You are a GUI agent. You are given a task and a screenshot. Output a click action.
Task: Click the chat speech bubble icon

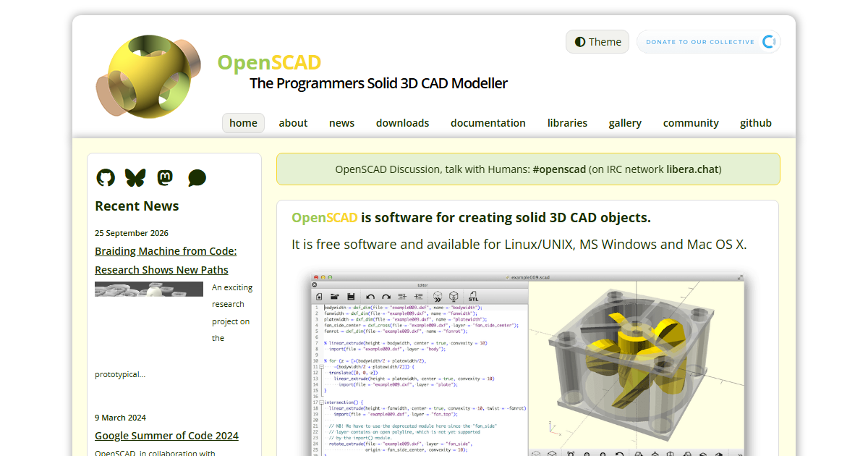point(197,178)
